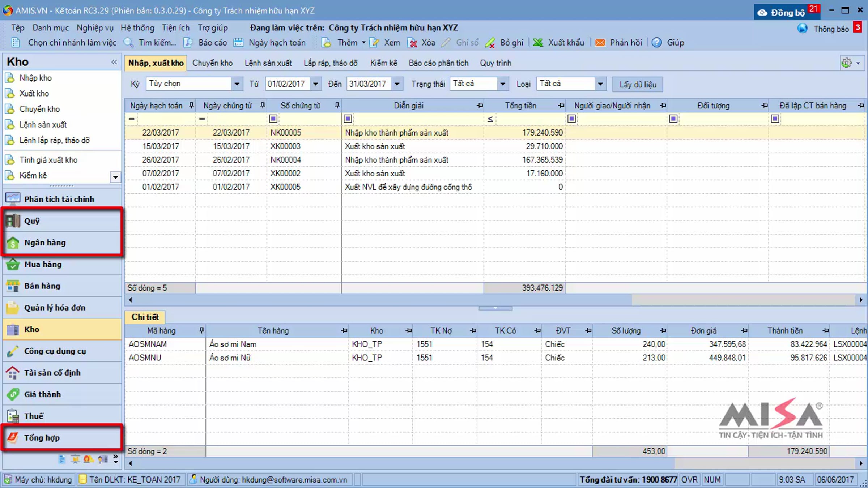Click the Đồng bộ cloud sync icon
Screen dimensions: 868x488
(762, 13)
